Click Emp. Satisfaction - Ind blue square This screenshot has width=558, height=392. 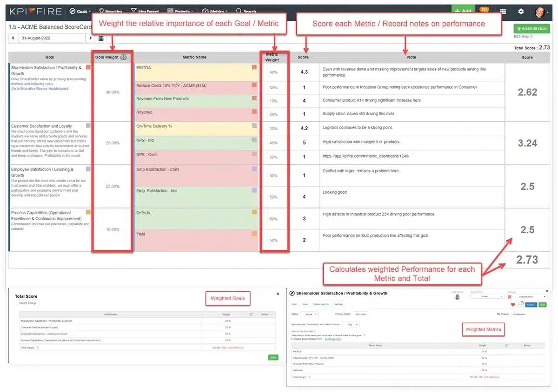[x=254, y=190]
